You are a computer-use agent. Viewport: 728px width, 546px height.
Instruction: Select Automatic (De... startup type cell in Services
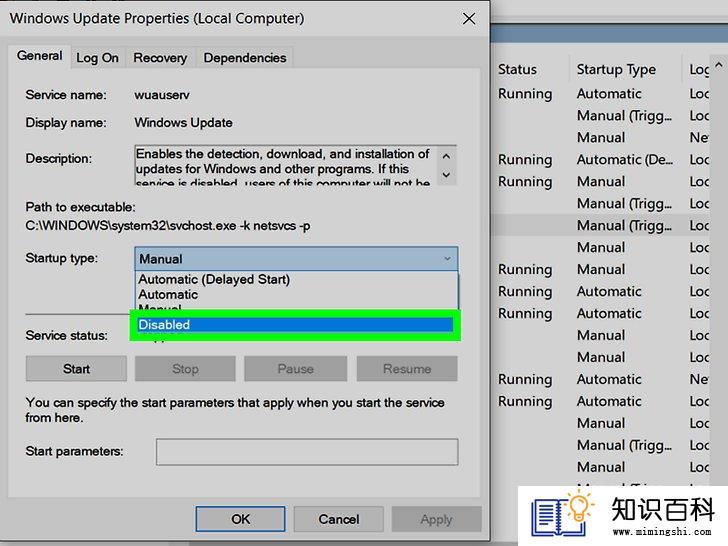(624, 160)
